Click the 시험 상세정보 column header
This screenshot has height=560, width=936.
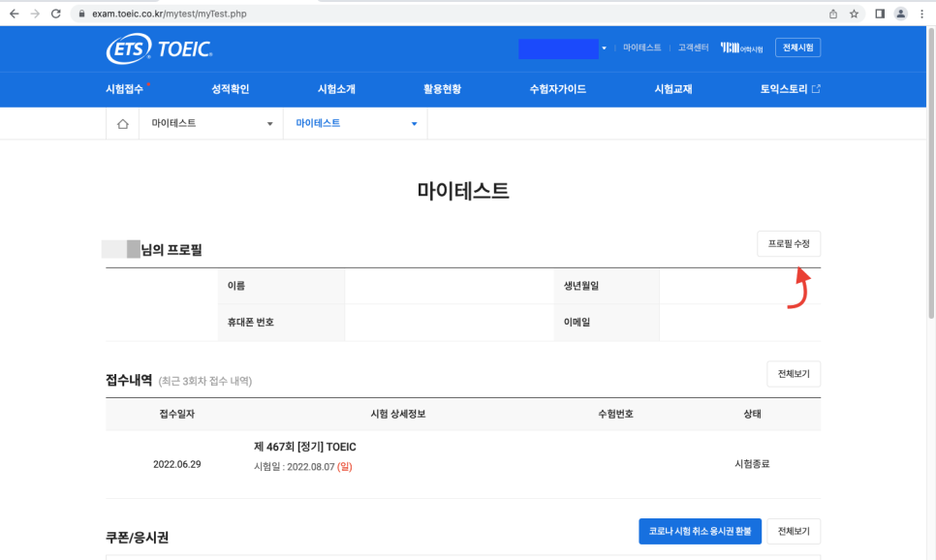click(398, 414)
